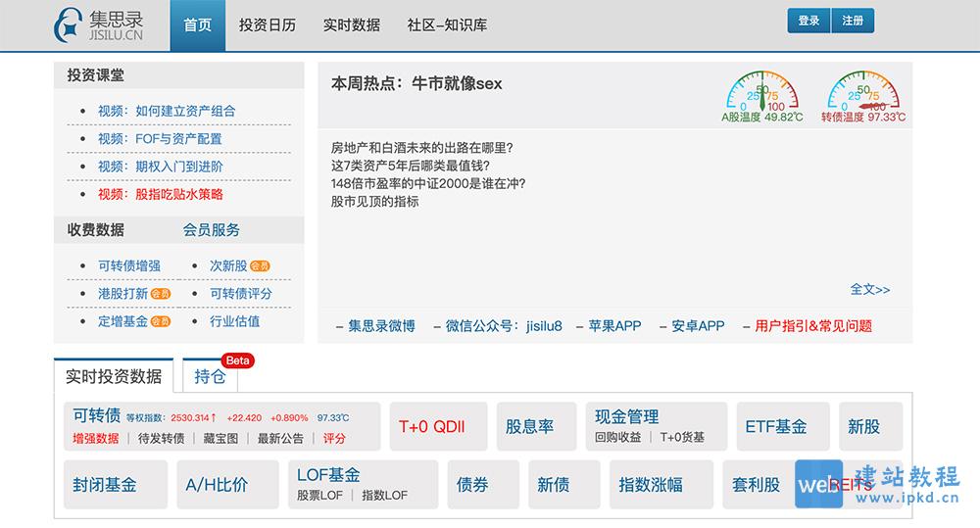Click the 会员 badge next to 定增基金
Viewport: 980px width, 528px height.
pos(161,322)
